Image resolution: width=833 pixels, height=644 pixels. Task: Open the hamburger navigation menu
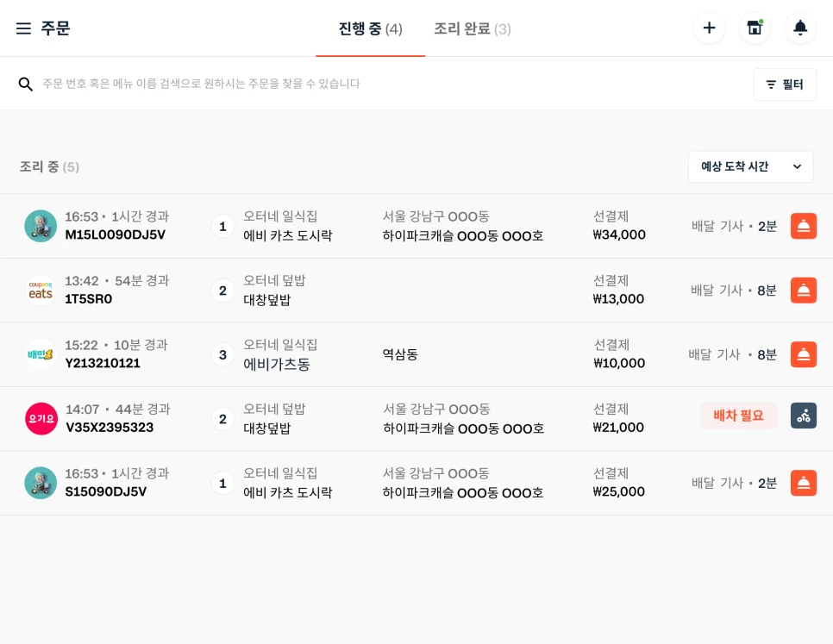pyautogui.click(x=23, y=28)
